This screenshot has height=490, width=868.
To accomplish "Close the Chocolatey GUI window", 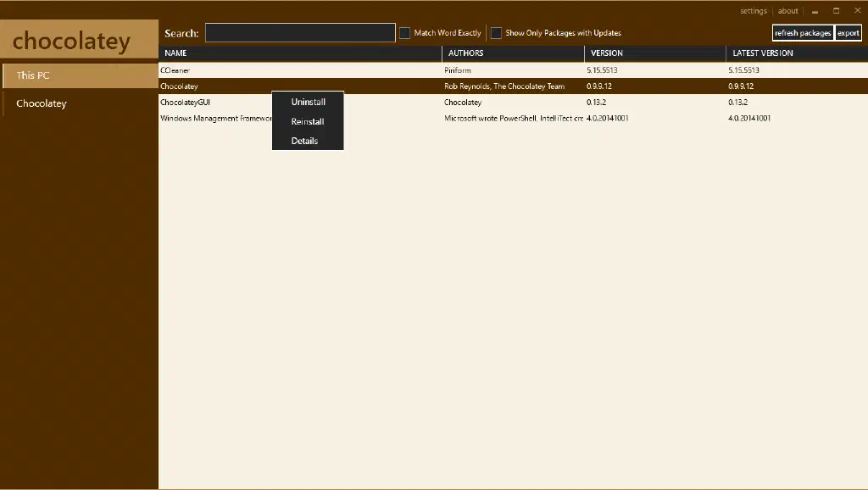I will (856, 11).
